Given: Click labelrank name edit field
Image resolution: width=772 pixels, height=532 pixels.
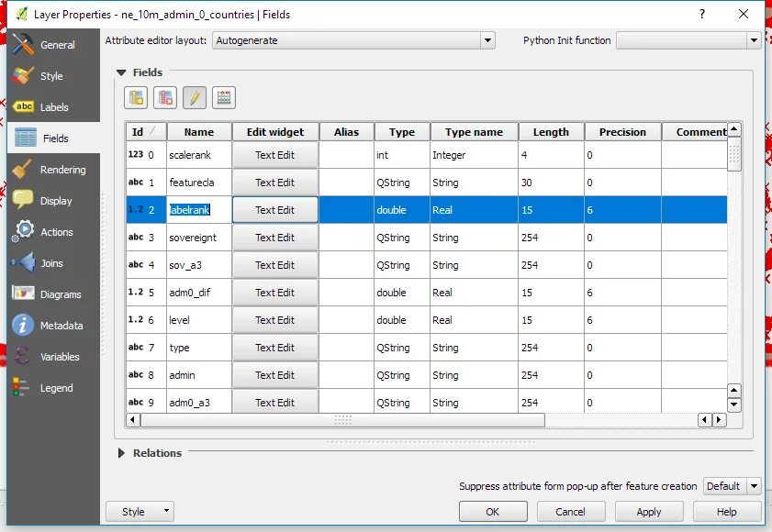Looking at the screenshot, I should (199, 210).
